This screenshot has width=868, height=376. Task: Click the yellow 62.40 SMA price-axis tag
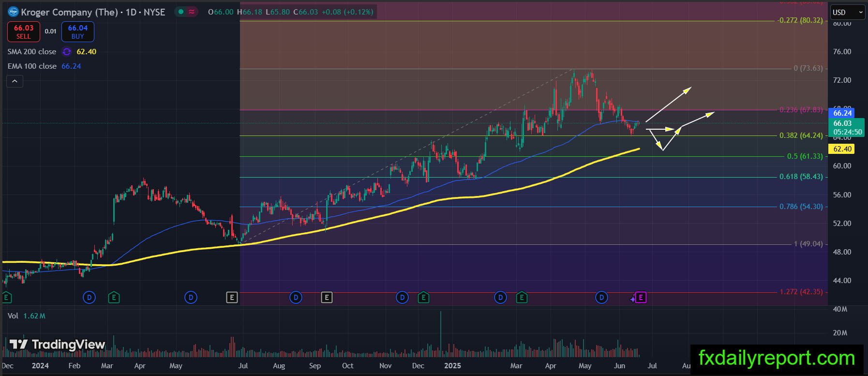click(x=842, y=149)
